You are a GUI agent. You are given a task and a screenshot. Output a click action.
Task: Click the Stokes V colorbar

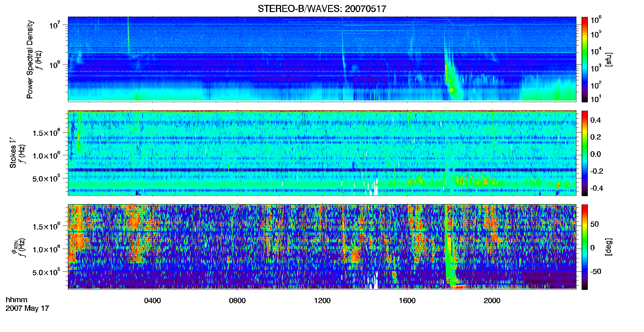coord(585,153)
